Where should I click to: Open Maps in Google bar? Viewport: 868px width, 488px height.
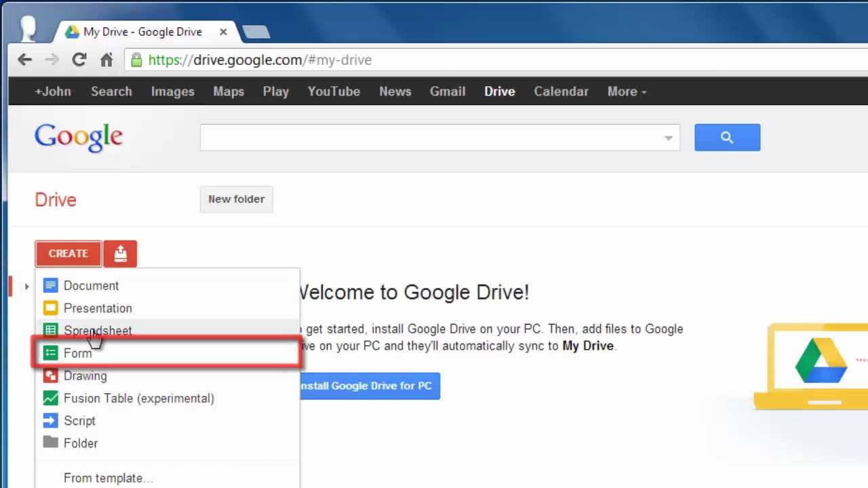click(229, 91)
